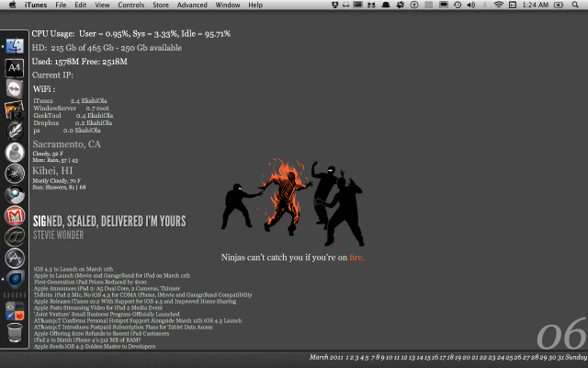Click the bowtie menu bar icon
Image resolution: width=588 pixels, height=368 pixels.
[x=371, y=5]
